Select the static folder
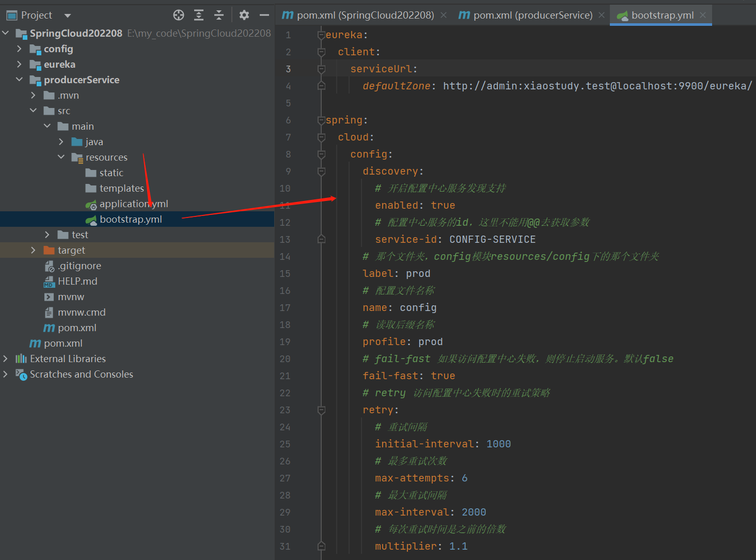756x560 pixels. pyautogui.click(x=111, y=173)
